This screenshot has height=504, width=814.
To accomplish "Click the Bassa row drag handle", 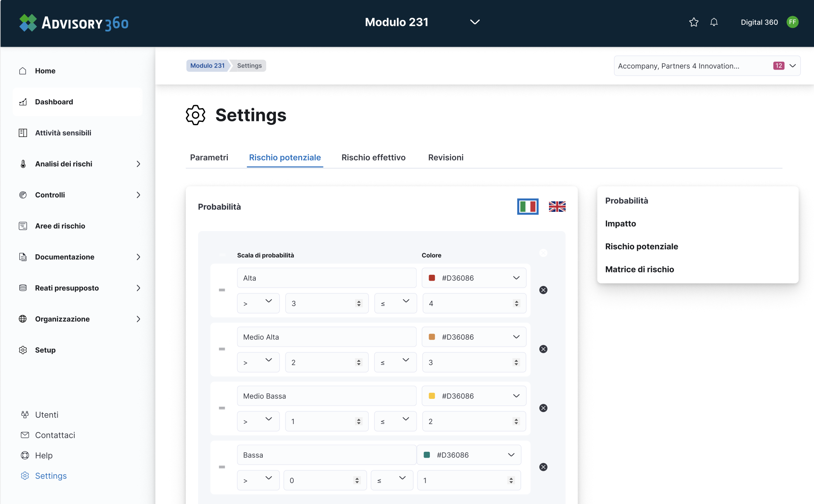I will (222, 467).
